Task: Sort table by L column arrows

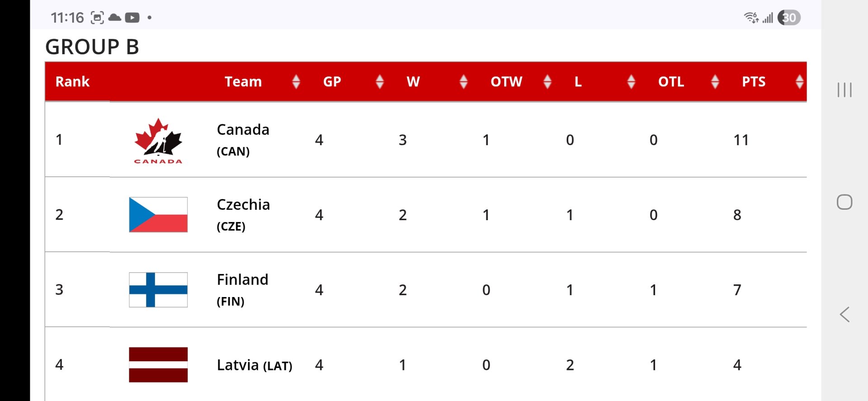Action: point(631,82)
